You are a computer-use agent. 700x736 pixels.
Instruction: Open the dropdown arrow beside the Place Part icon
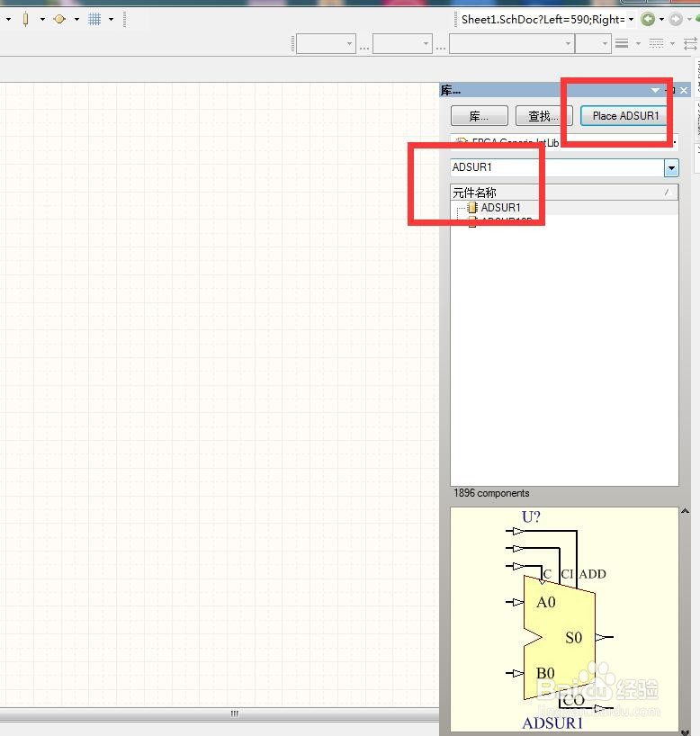pos(42,19)
